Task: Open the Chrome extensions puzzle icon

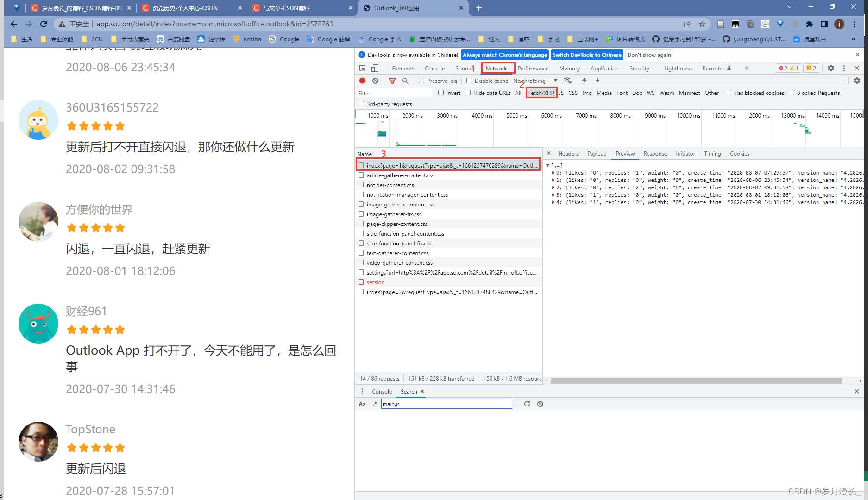Action: coord(810,24)
